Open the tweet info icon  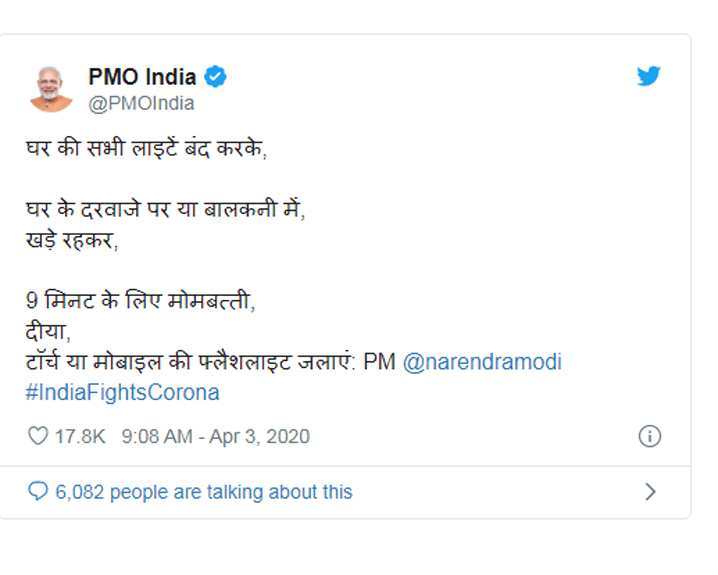pyautogui.click(x=649, y=436)
